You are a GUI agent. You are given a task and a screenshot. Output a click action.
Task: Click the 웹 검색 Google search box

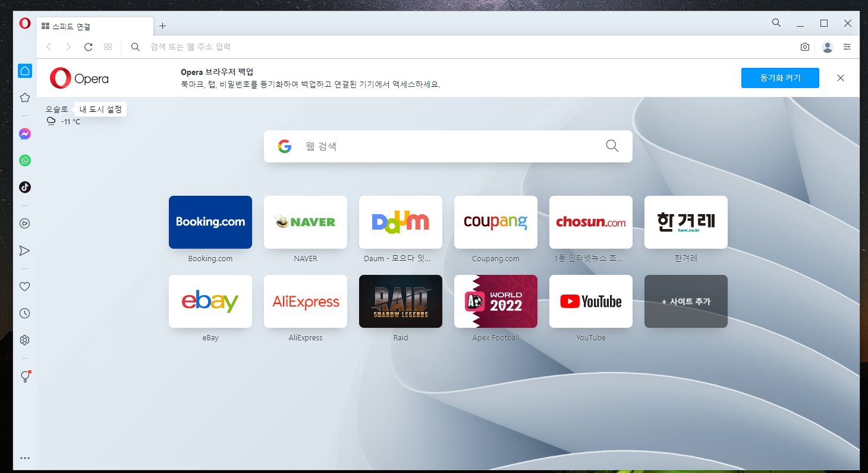point(448,146)
